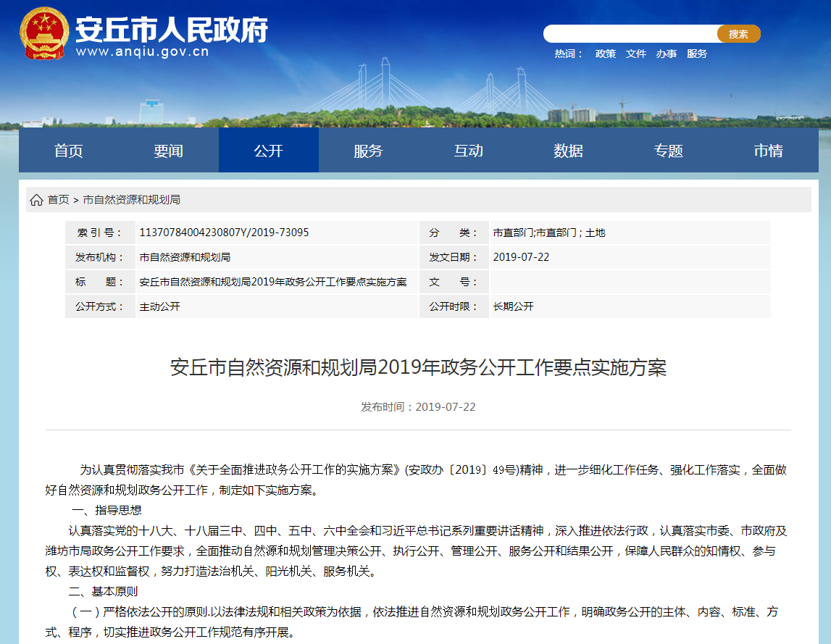Click the 二、基本原则 section heading
Viewport: 831px width, 644px height.
tap(103, 592)
